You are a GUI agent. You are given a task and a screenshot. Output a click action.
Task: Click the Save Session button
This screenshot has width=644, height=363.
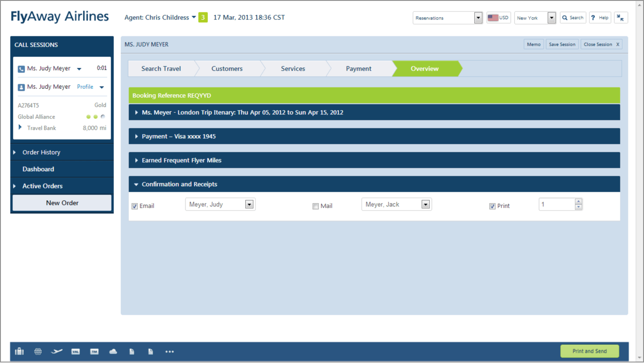[562, 44]
